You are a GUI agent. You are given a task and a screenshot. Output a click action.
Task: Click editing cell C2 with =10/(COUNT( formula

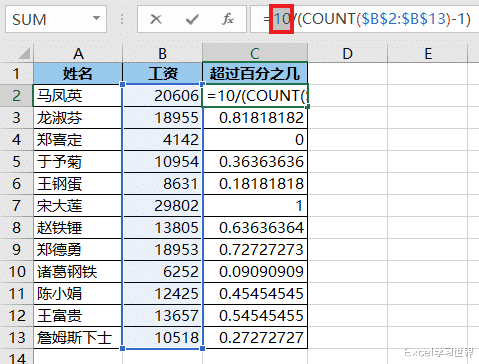click(255, 96)
